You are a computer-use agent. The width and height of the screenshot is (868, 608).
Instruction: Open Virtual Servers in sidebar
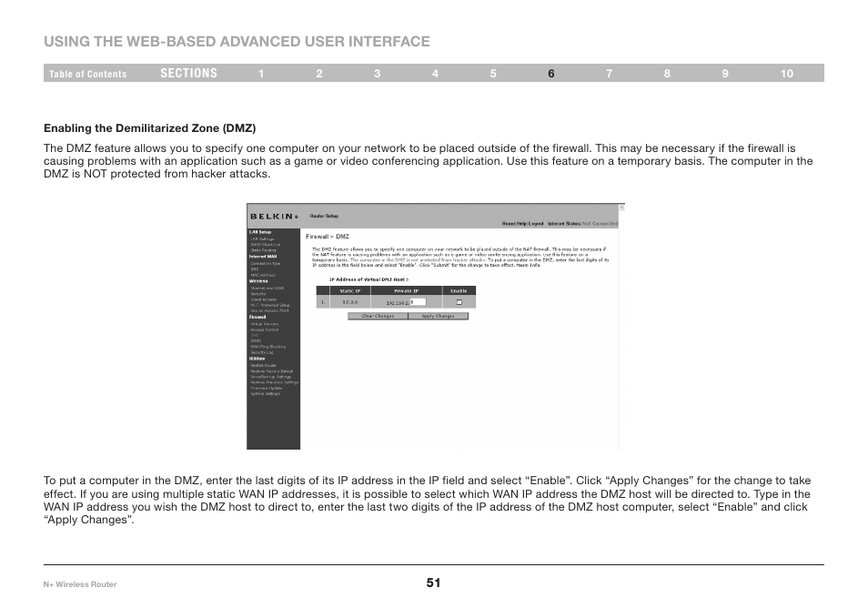tap(264, 324)
